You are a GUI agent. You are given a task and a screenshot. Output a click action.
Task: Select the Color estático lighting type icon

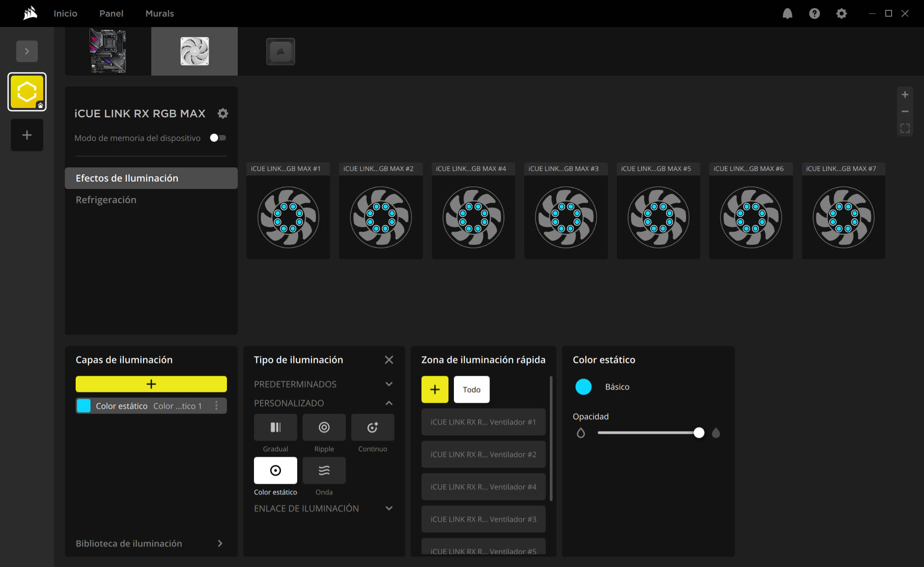coord(276,470)
